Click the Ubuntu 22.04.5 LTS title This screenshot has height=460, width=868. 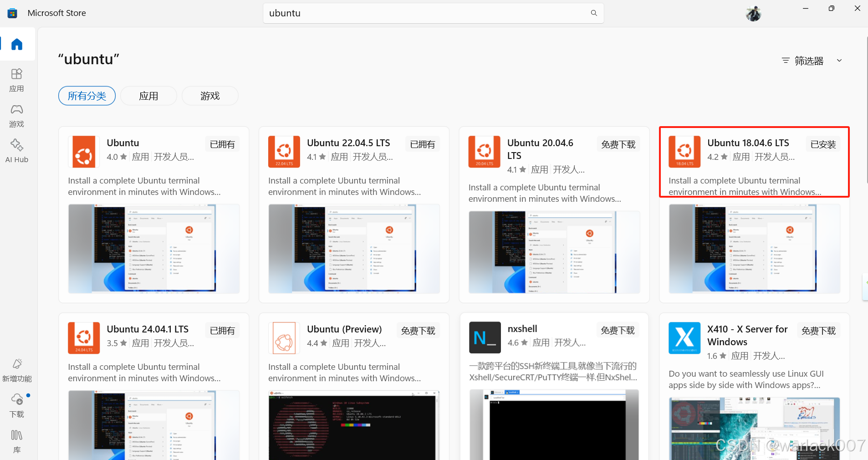click(x=348, y=143)
